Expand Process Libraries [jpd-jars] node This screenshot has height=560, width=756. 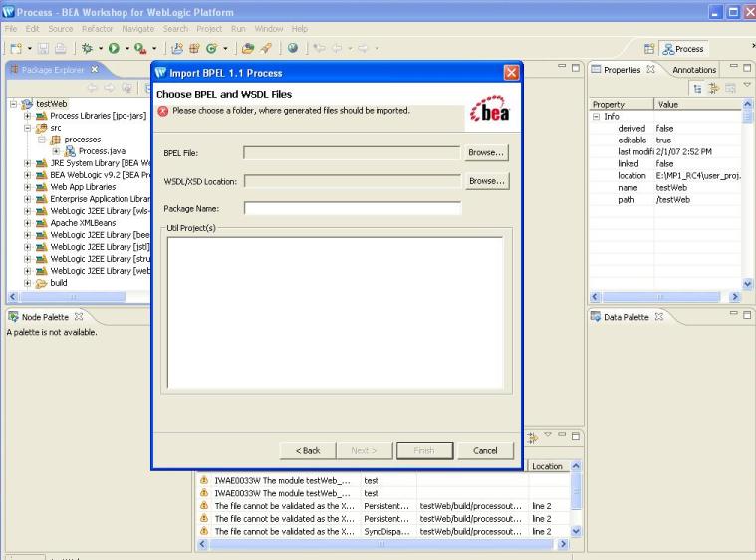click(28, 116)
